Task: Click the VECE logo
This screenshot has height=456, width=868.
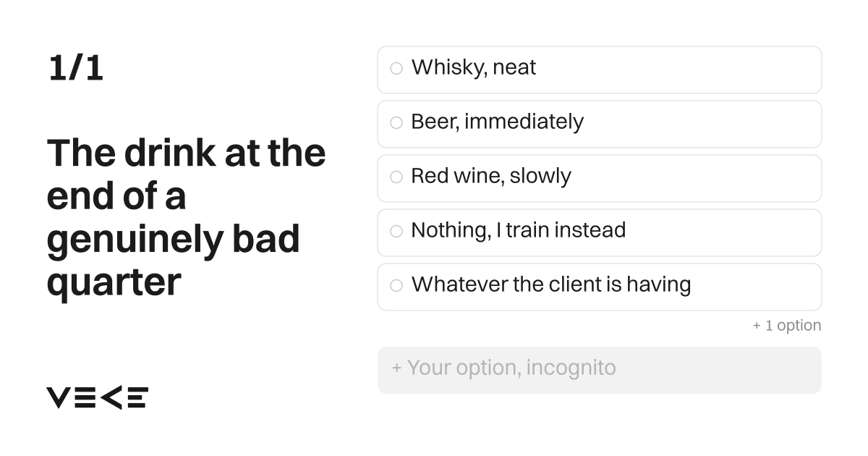Action: (x=98, y=397)
